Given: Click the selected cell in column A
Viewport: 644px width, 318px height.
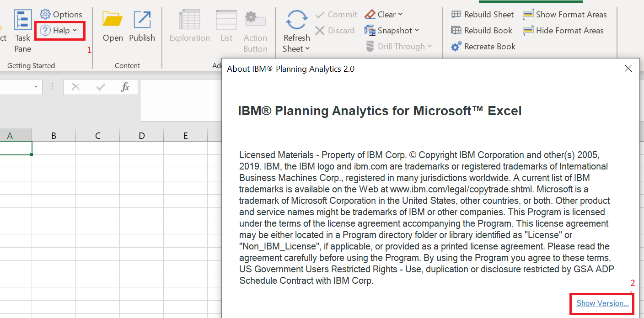Looking at the screenshot, I should click(x=16, y=148).
